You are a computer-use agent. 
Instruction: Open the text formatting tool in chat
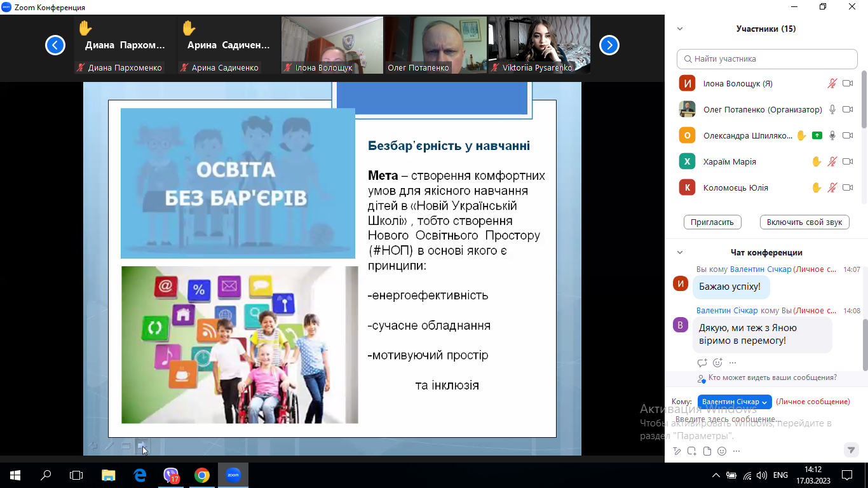[677, 451]
